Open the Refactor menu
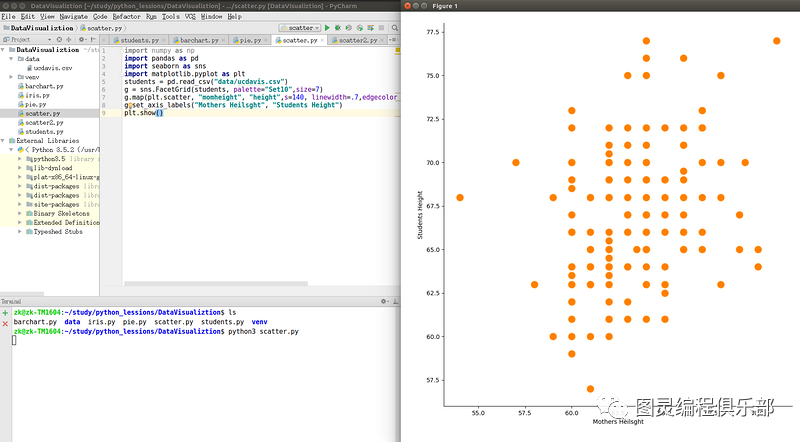The width and height of the screenshot is (800, 442). coord(127,16)
